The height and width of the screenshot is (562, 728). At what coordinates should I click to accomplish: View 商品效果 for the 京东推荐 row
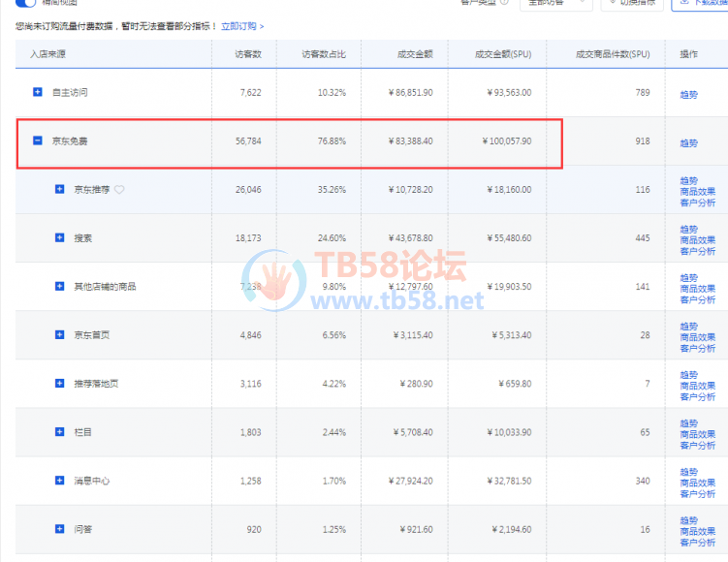[697, 192]
